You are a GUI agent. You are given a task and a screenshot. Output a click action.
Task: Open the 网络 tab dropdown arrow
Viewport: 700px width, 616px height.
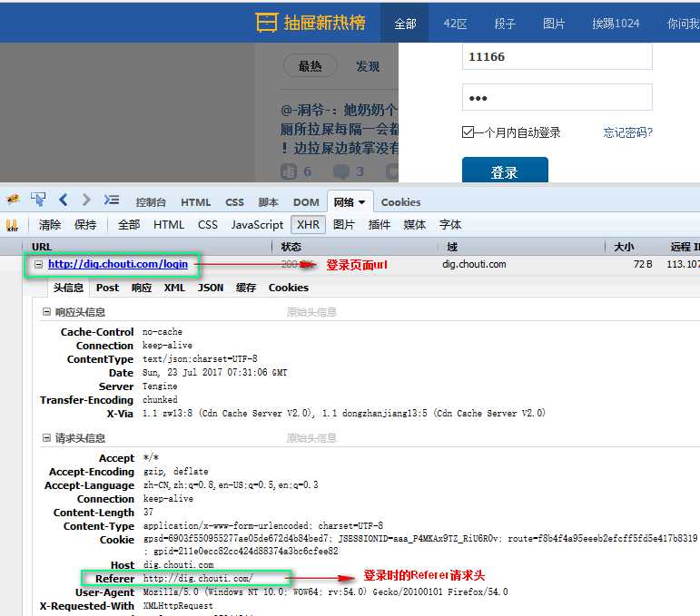click(361, 202)
